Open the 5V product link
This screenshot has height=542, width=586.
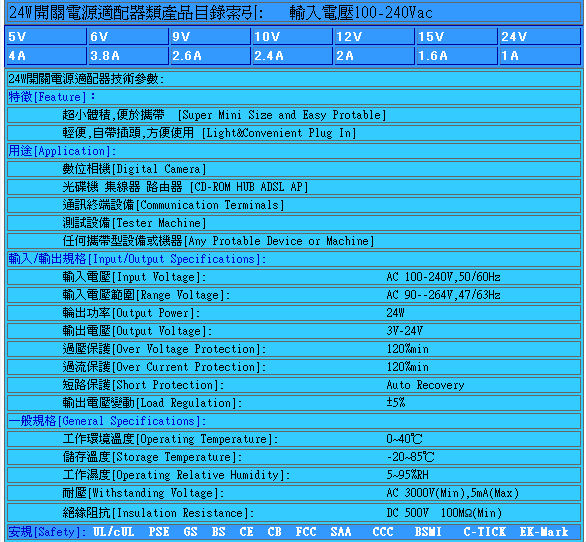click(46, 37)
